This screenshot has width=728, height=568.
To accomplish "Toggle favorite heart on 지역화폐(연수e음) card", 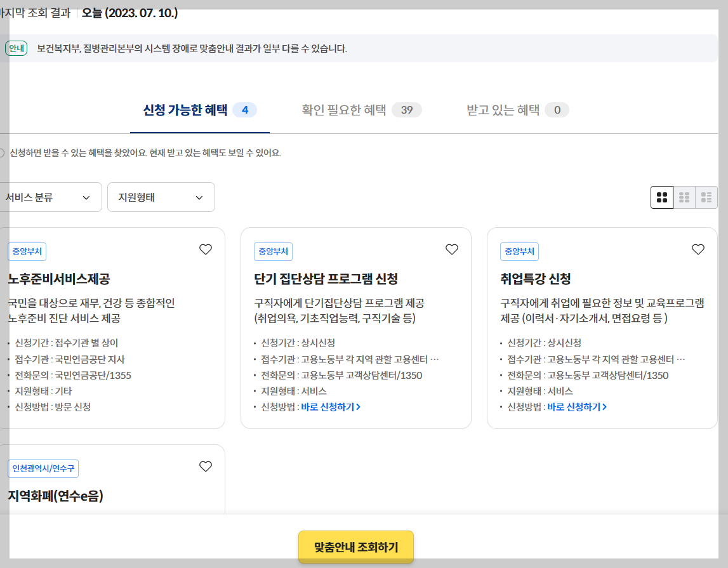I will pyautogui.click(x=205, y=466).
